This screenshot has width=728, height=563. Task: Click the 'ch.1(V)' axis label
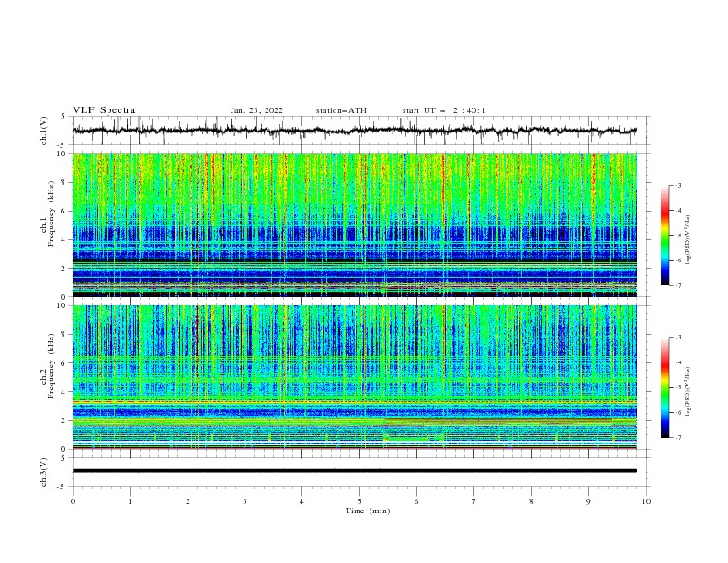click(x=44, y=131)
